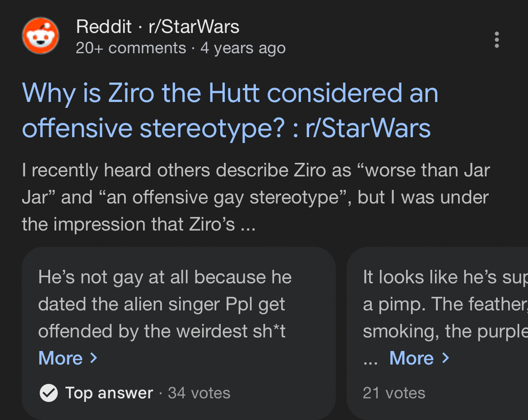
Task: Click the "20+ comments" text
Action: click(131, 48)
